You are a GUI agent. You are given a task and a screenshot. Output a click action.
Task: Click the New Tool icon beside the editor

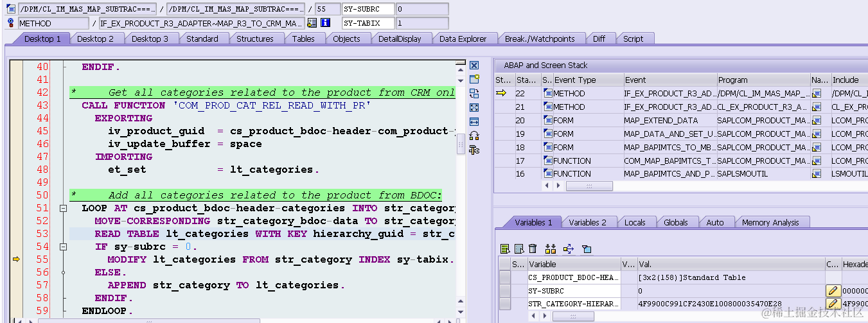click(x=474, y=80)
